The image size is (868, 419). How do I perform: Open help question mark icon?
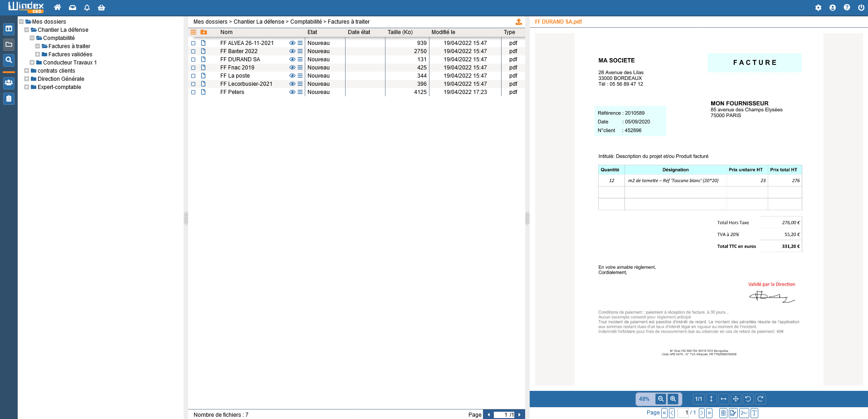(847, 7)
